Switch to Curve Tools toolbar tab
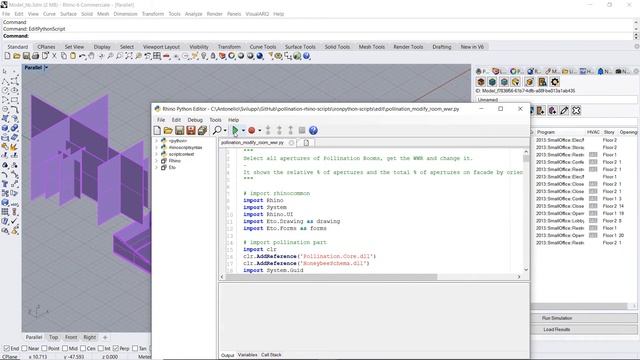The height and width of the screenshot is (360, 640). point(263,47)
